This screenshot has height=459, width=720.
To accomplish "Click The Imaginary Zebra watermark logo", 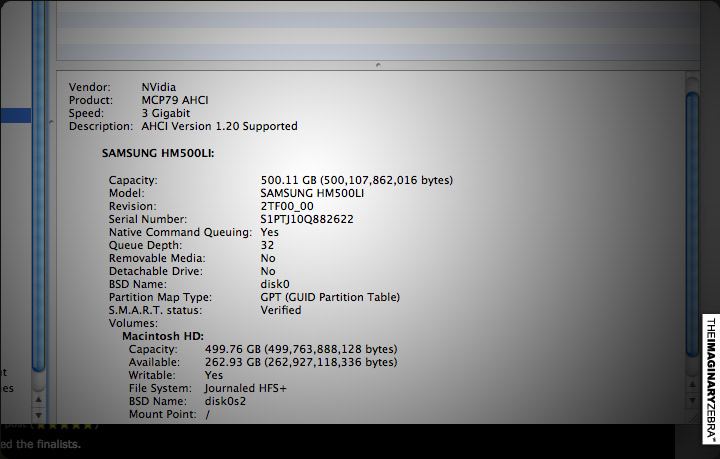I will point(710,379).
